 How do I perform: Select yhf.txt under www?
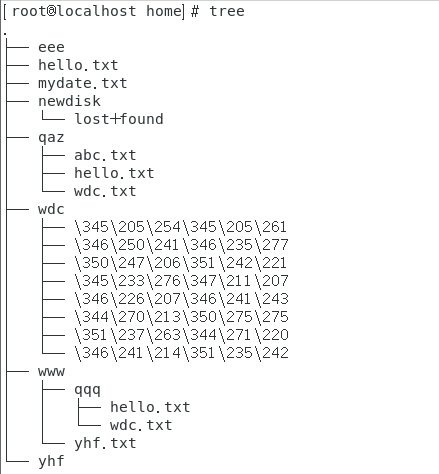pyautogui.click(x=105, y=444)
